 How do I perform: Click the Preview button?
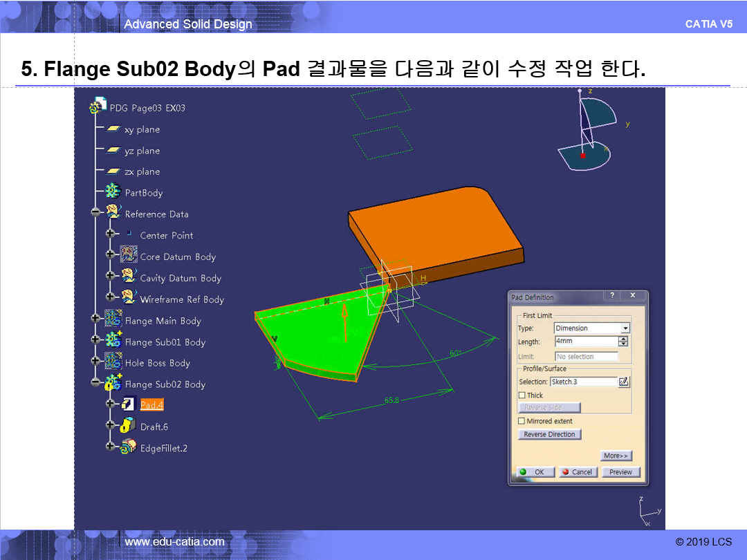pyautogui.click(x=620, y=472)
